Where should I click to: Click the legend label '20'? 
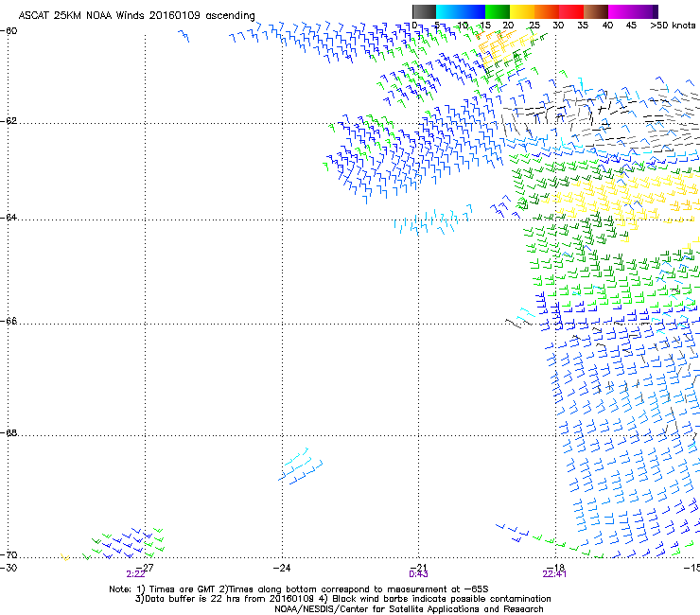point(508,25)
